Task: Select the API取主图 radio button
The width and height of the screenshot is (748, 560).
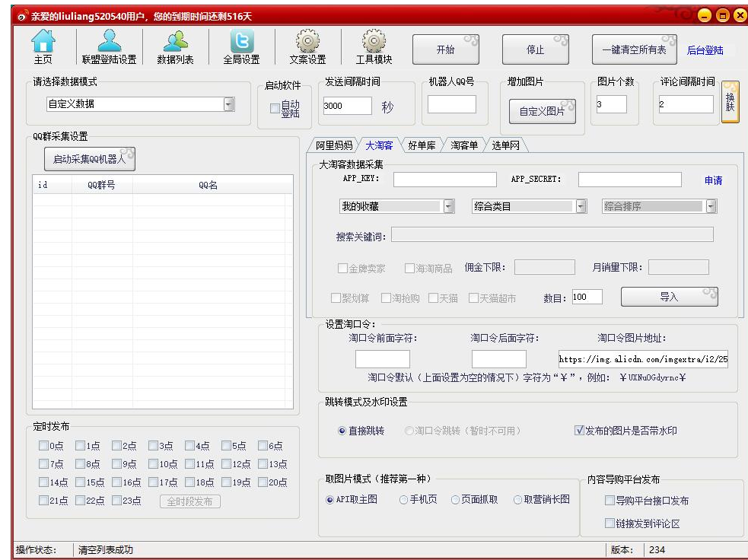Action: pos(329,500)
